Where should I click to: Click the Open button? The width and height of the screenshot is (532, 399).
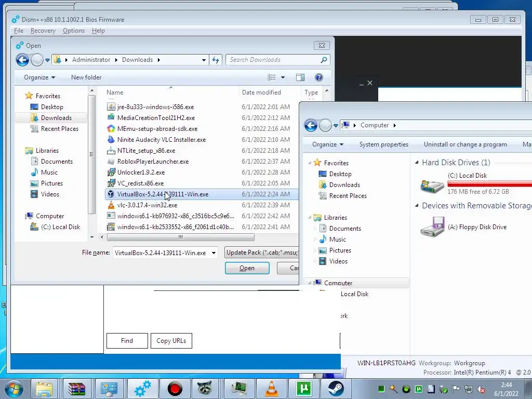click(x=247, y=268)
